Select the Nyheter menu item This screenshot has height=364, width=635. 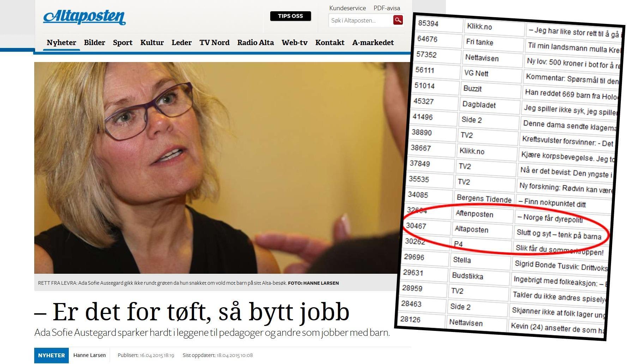coord(61,43)
